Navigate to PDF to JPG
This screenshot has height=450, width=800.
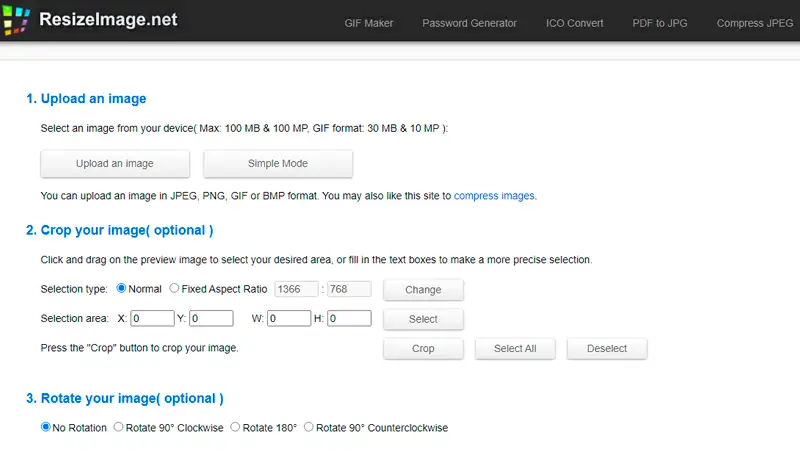click(660, 23)
